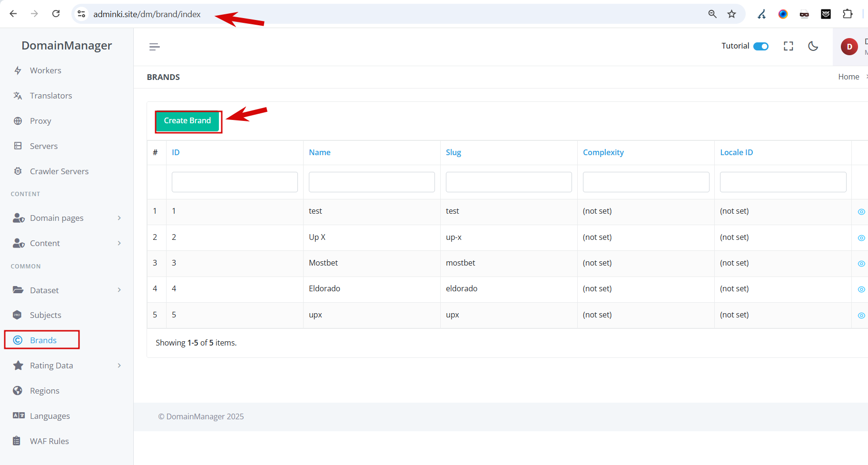
Task: Focus the Locale ID filter input
Action: point(783,182)
